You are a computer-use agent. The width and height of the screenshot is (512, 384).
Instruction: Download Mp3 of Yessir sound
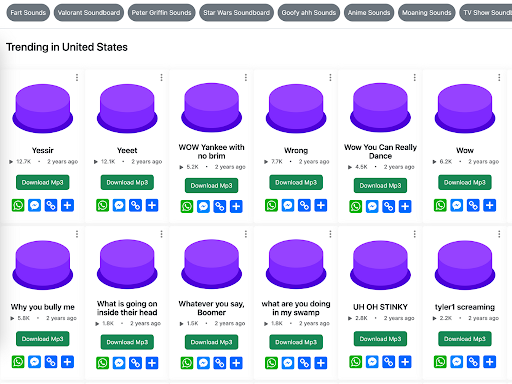click(x=43, y=182)
